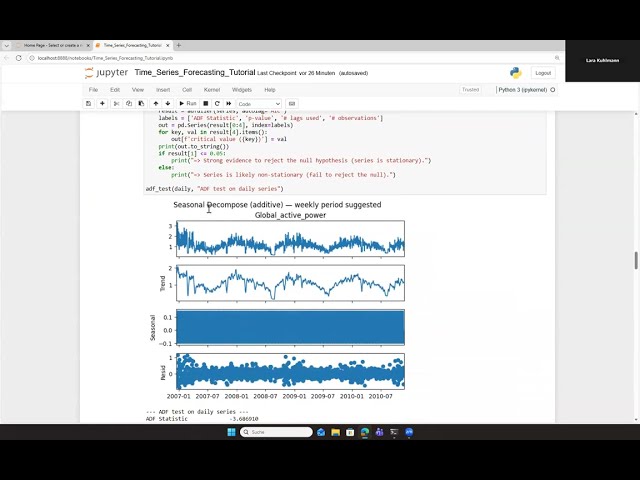640x480 pixels.
Task: Open the Edit menu
Action: [x=115, y=90]
